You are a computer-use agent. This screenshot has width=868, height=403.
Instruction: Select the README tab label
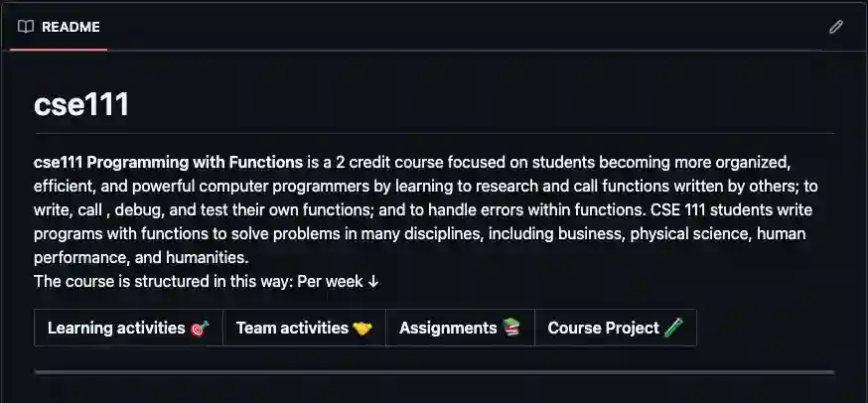[71, 27]
